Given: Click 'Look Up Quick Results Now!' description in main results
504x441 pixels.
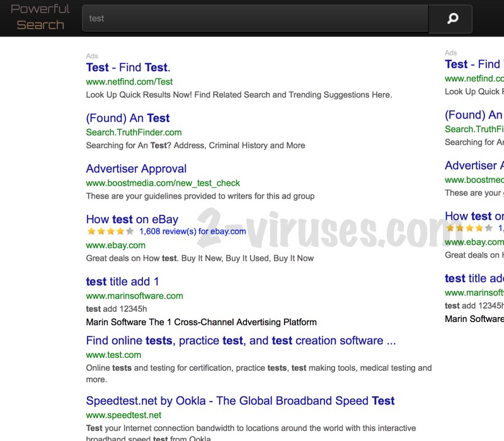Looking at the screenshot, I should click(239, 95).
